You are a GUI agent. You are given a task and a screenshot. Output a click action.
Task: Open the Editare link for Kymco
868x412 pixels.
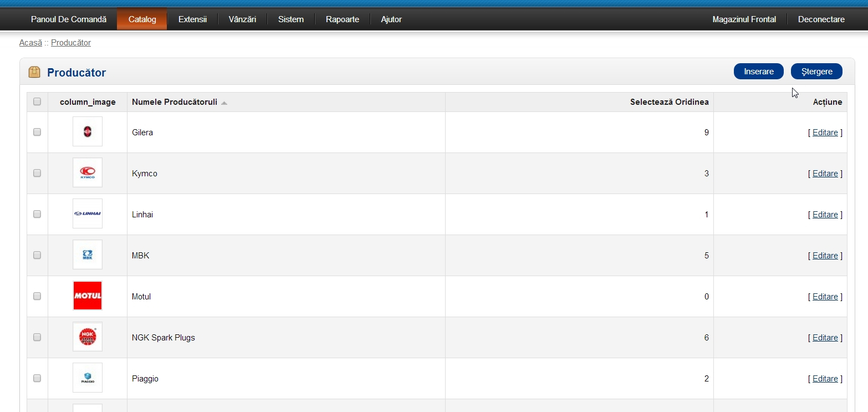click(825, 174)
